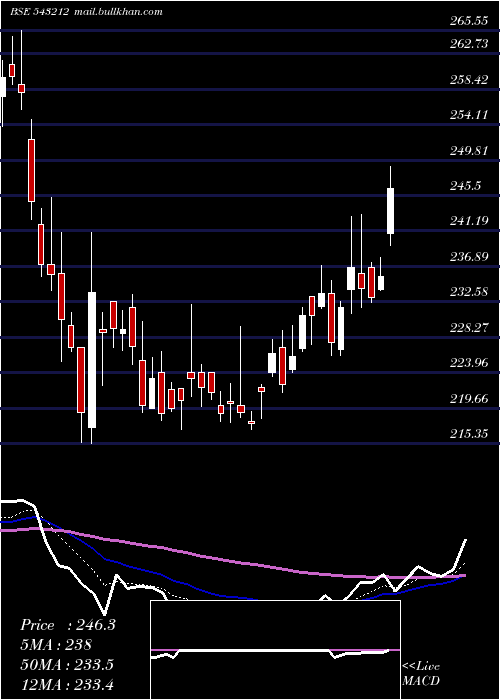
Task: Click the mail.bullkhan.com source text
Action: (117, 12)
